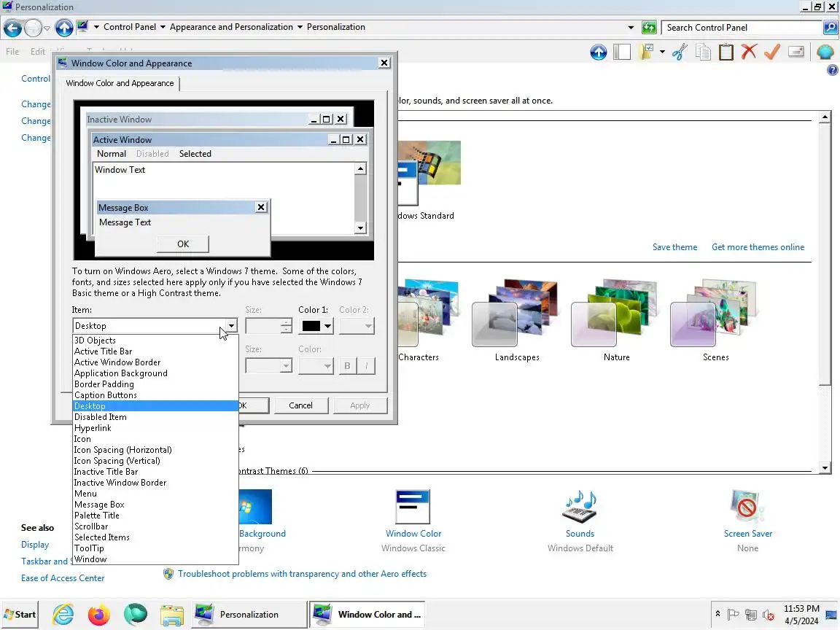Click the Search Control Panel field
The height and width of the screenshot is (630, 840).
coord(742,27)
